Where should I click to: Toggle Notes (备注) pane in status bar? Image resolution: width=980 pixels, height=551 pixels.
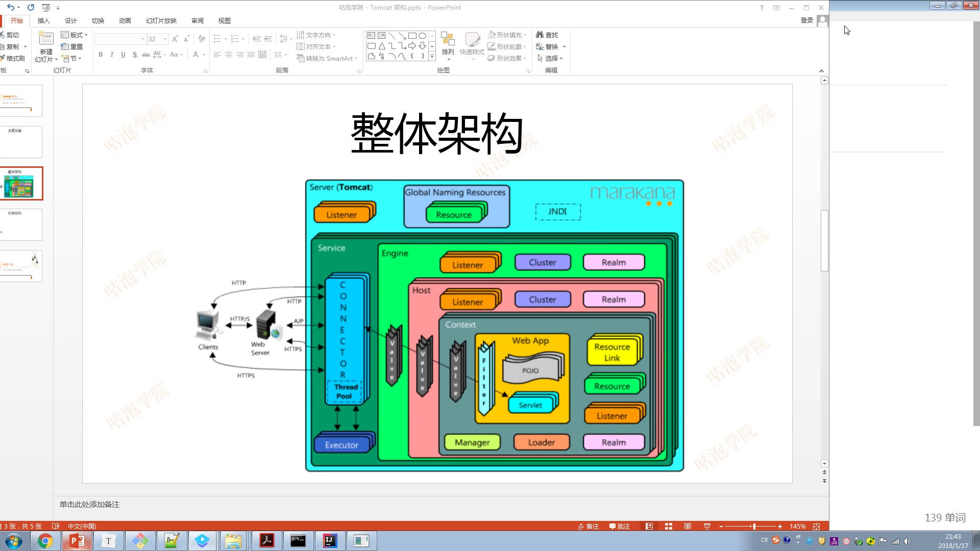tap(588, 527)
